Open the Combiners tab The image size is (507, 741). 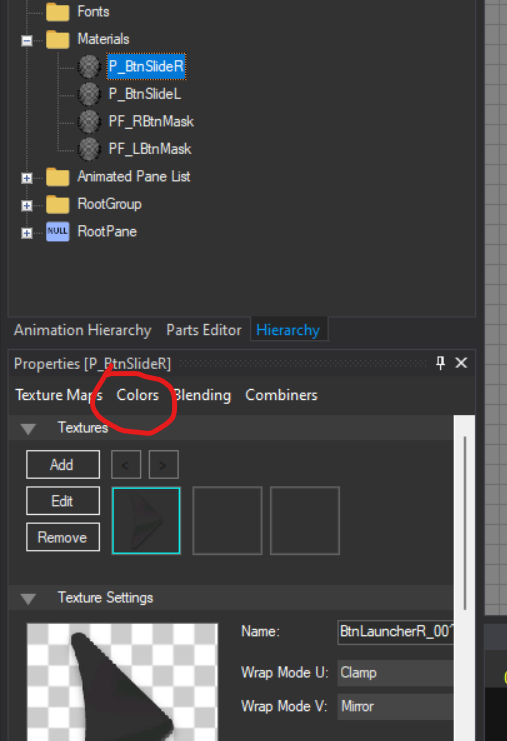point(281,395)
